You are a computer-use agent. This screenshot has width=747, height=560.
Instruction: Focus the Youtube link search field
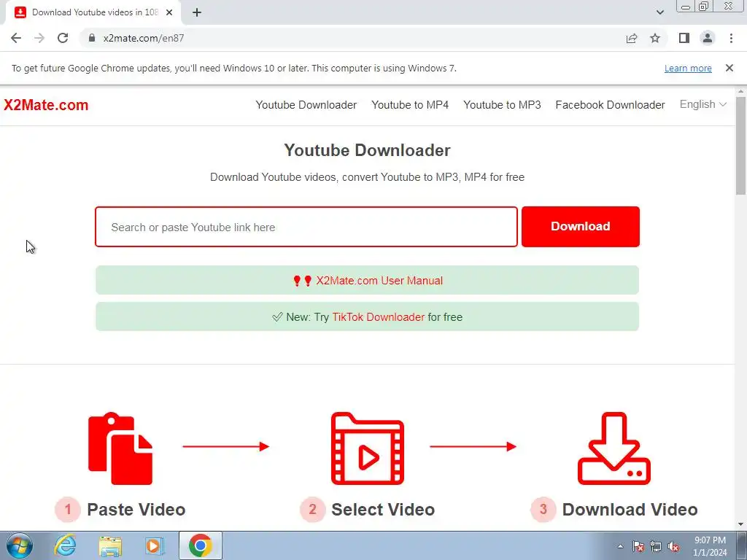click(x=306, y=227)
